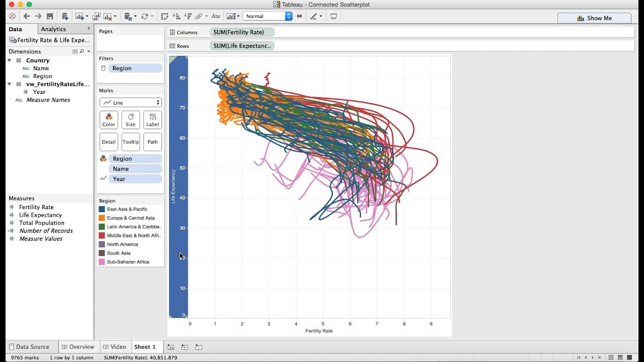The width and height of the screenshot is (644, 362).
Task: Click the New Dashboard tab icon
Action: (185, 347)
